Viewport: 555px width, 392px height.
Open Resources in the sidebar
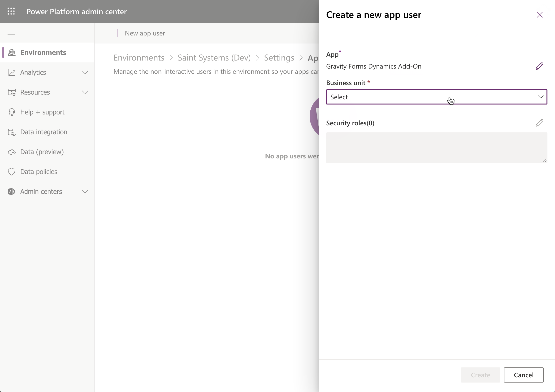click(47, 92)
